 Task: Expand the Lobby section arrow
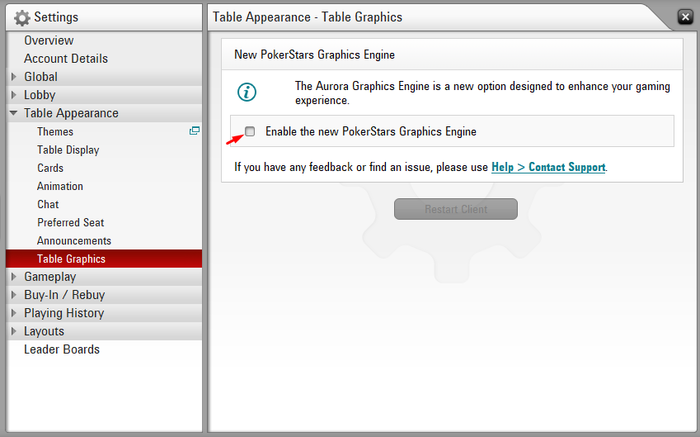tap(14, 95)
